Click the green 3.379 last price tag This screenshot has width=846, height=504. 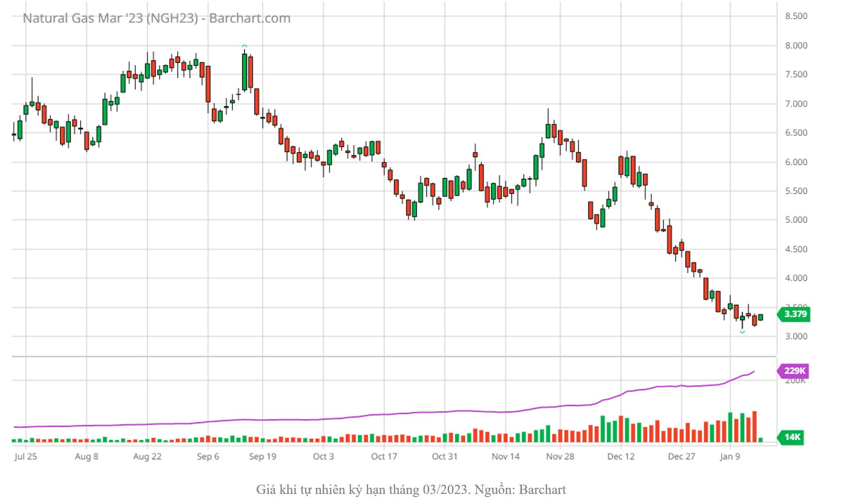point(794,314)
